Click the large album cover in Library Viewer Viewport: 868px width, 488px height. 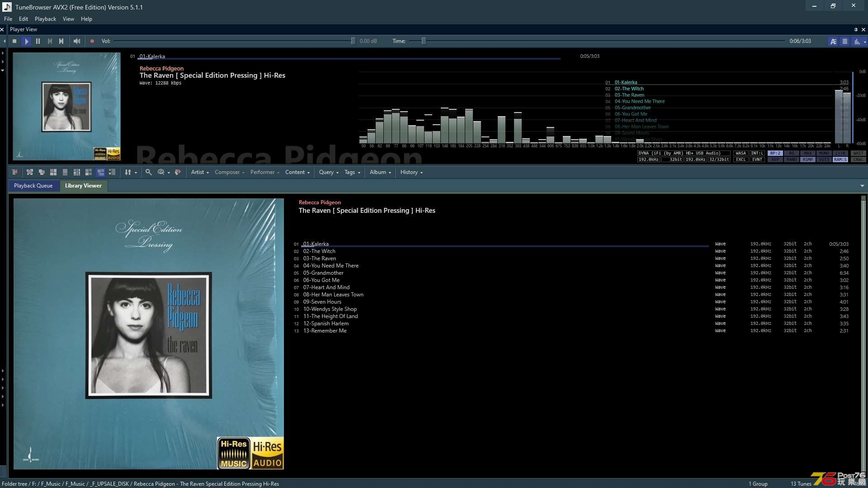pyautogui.click(x=149, y=334)
